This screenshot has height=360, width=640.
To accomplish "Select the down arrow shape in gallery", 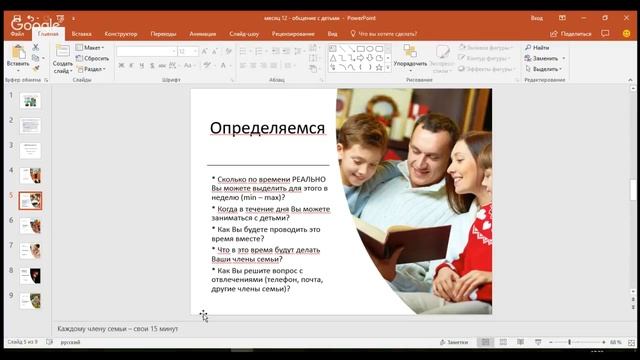I will [370, 58].
